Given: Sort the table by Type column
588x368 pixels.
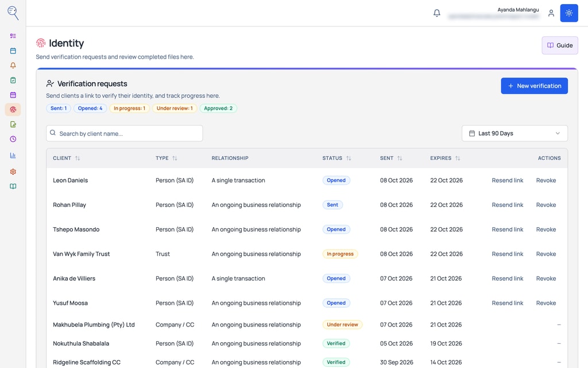Looking at the screenshot, I should 166,158.
